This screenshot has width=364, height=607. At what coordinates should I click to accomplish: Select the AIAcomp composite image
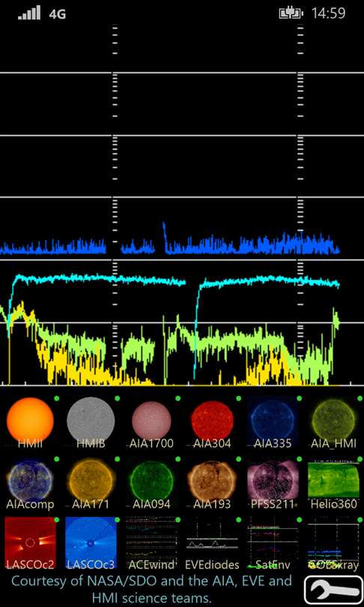pos(30,483)
